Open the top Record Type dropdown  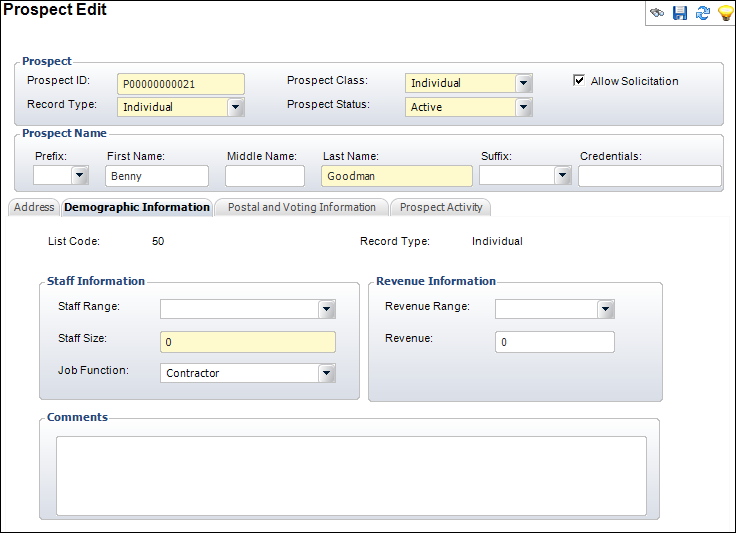pos(235,107)
